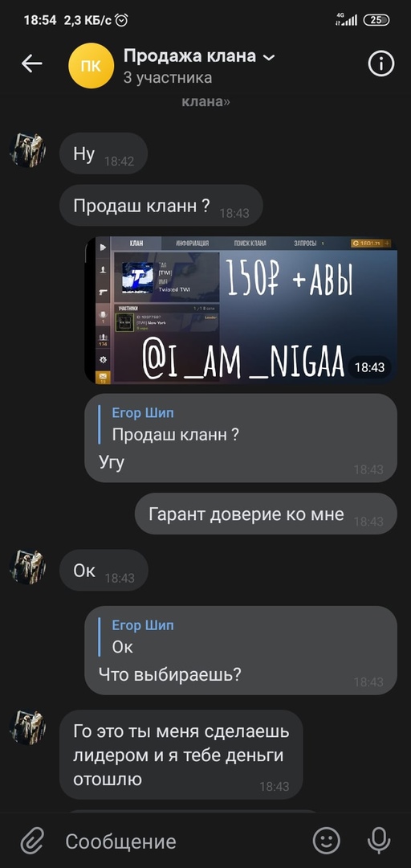Tap sender avatar next to the Ну message
Screen dimensions: 411x868
[x=27, y=150]
